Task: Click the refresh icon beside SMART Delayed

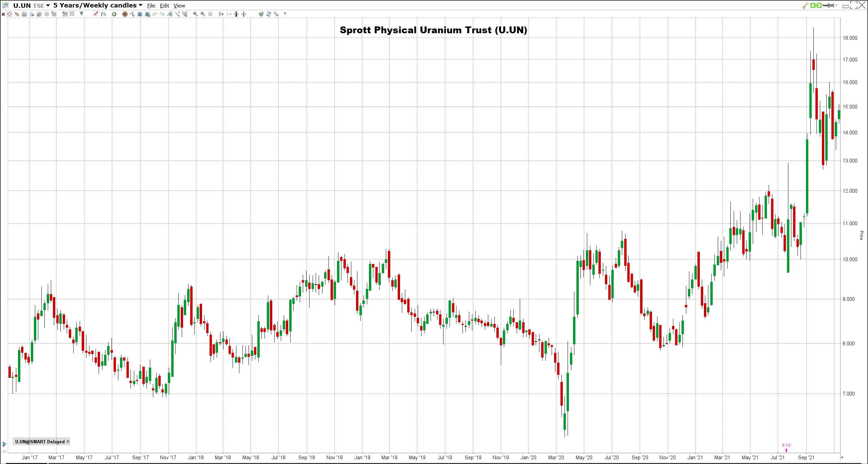Action: [68, 442]
